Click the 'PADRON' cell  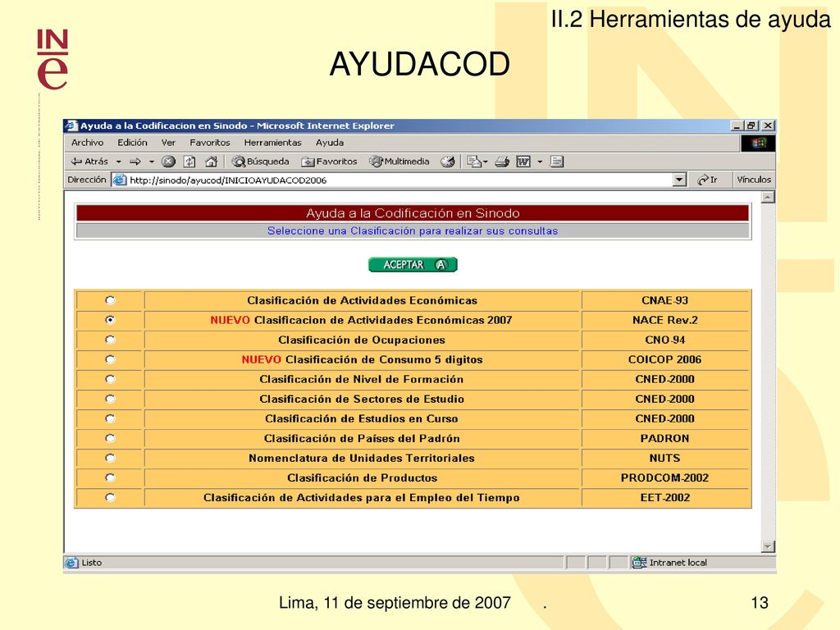pyautogui.click(x=664, y=438)
